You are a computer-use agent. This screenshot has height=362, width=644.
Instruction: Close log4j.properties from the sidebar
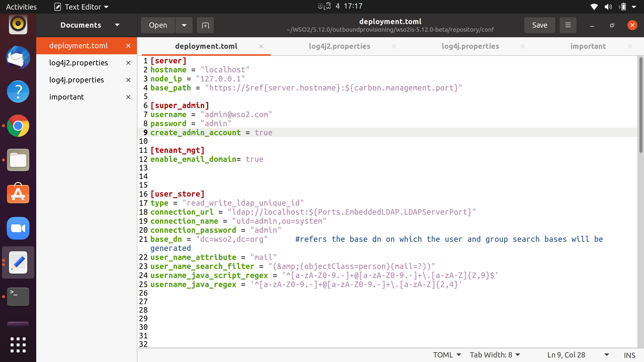click(128, 80)
